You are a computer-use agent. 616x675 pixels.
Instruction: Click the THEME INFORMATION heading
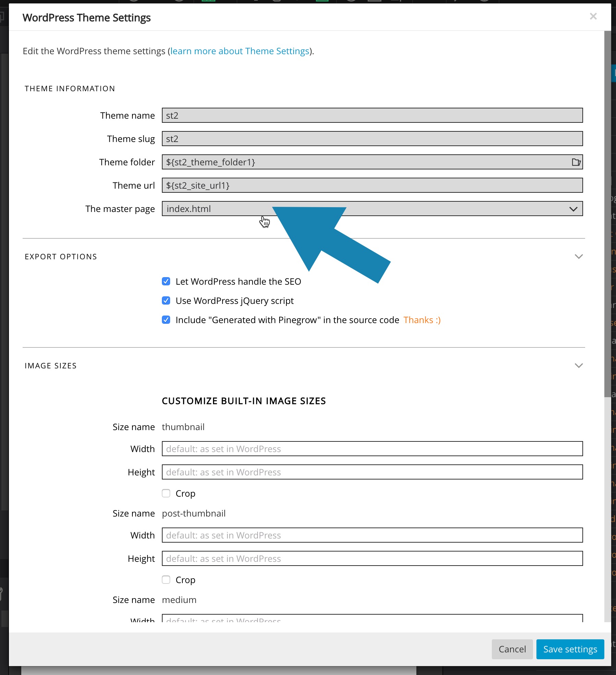(x=70, y=88)
